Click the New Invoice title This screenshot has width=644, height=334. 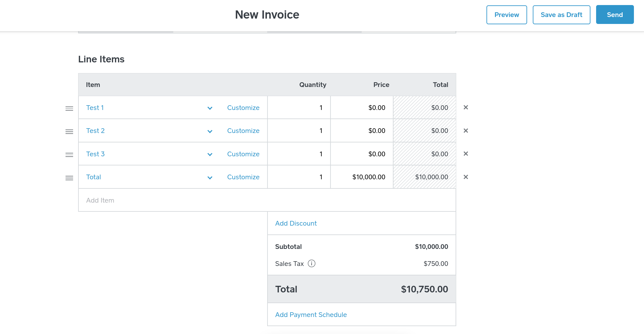(x=267, y=15)
